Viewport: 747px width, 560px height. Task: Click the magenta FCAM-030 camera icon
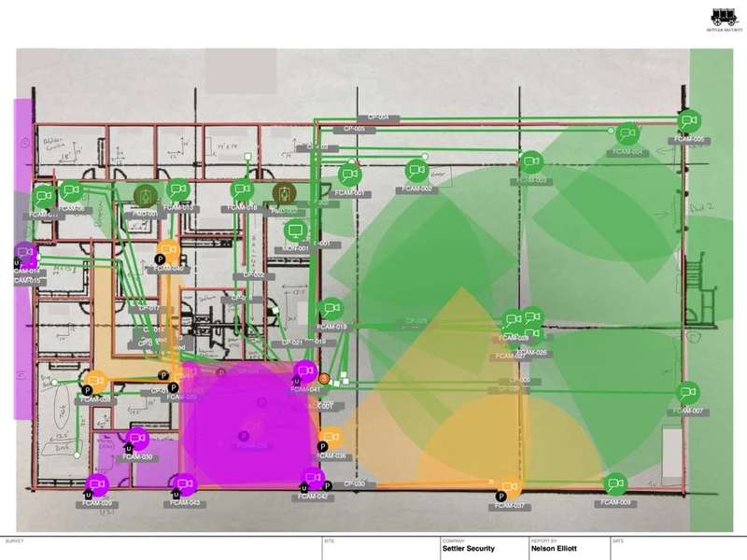pos(137,439)
